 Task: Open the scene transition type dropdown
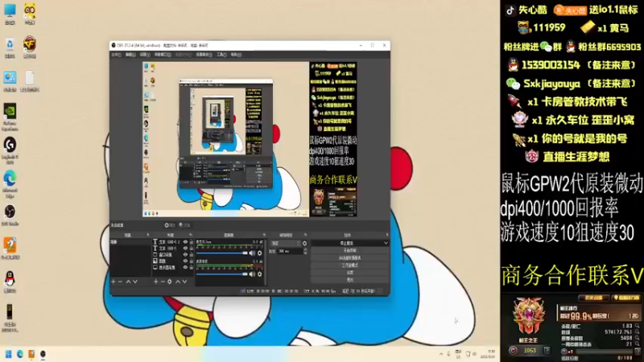pos(285,244)
